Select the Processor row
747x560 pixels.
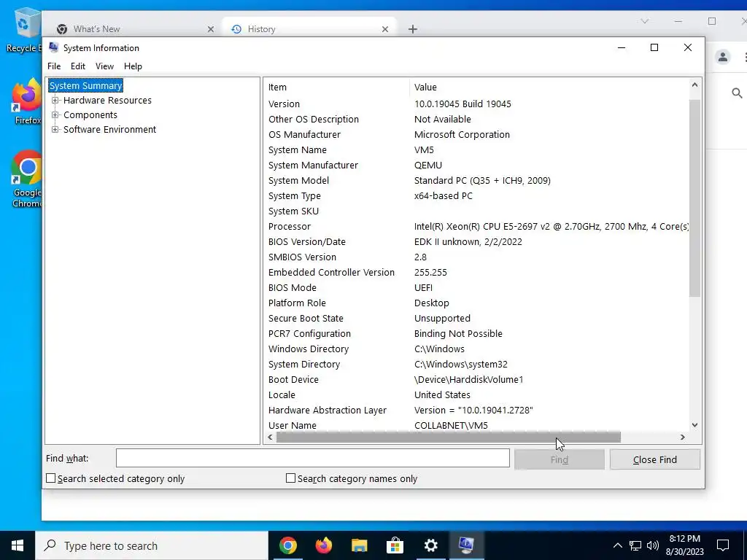click(476, 227)
